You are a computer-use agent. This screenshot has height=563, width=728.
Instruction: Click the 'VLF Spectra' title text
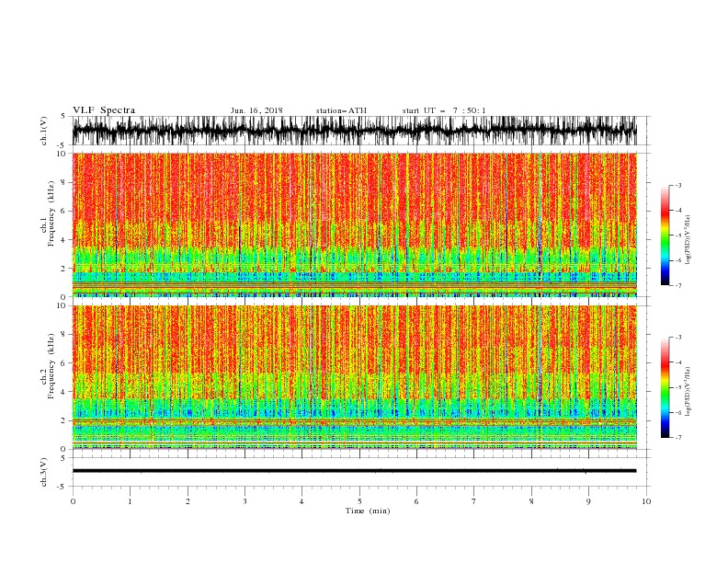104,110
